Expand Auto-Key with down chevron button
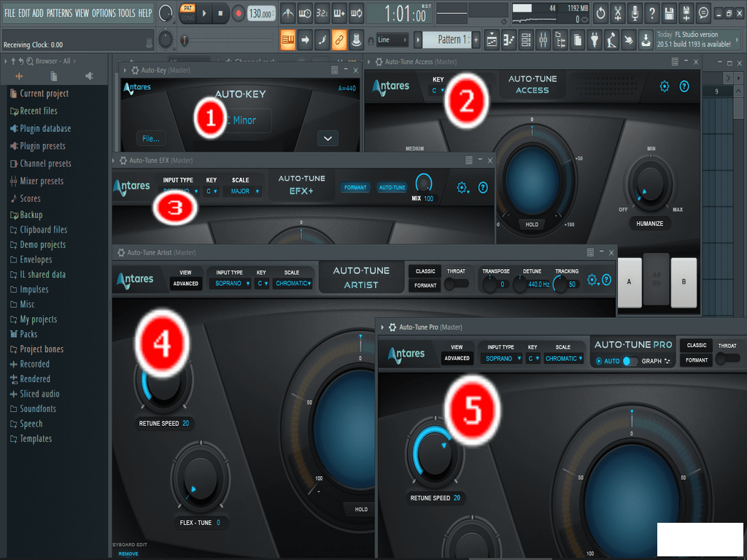 coord(328,139)
